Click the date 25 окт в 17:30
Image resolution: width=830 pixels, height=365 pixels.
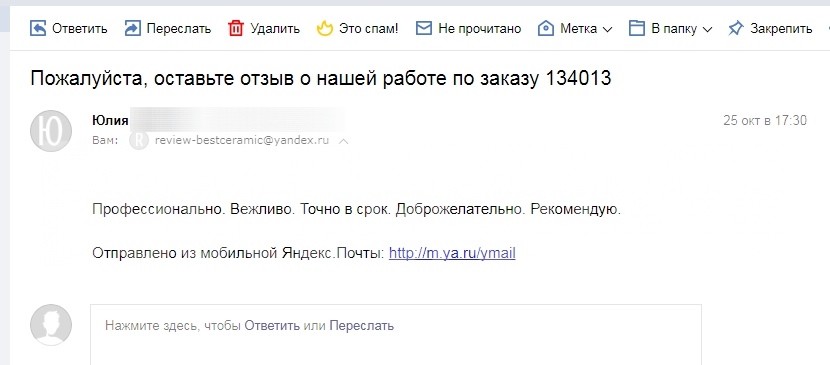point(765,121)
